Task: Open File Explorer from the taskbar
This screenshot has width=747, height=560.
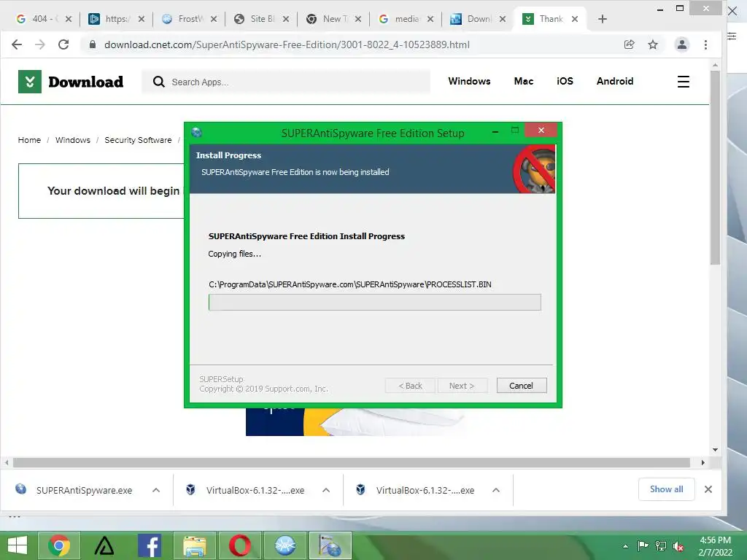Action: (x=195, y=545)
